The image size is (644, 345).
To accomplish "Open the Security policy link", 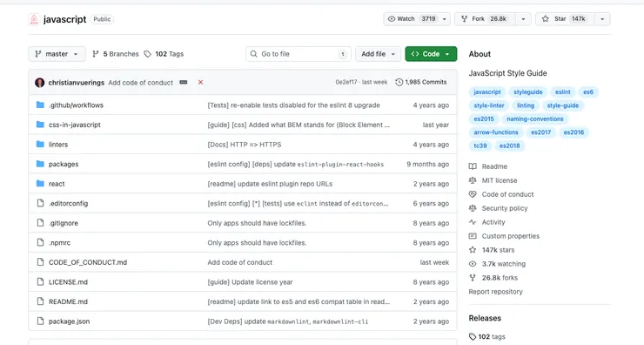I will coord(505,208).
